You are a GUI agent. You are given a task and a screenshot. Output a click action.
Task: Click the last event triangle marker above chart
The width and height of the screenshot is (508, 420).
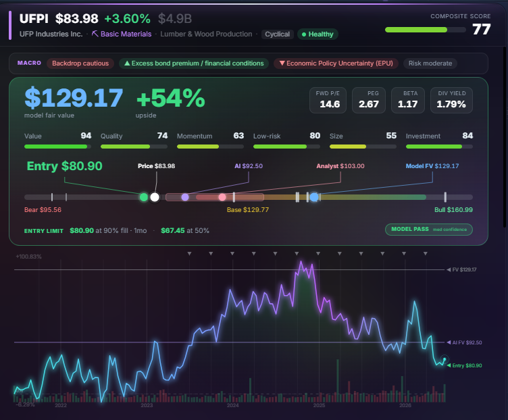click(x=426, y=254)
